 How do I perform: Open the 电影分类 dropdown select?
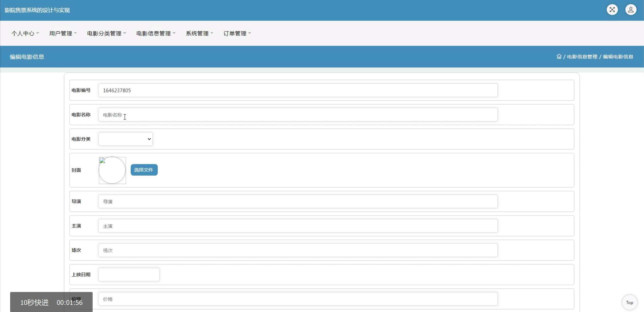126,139
